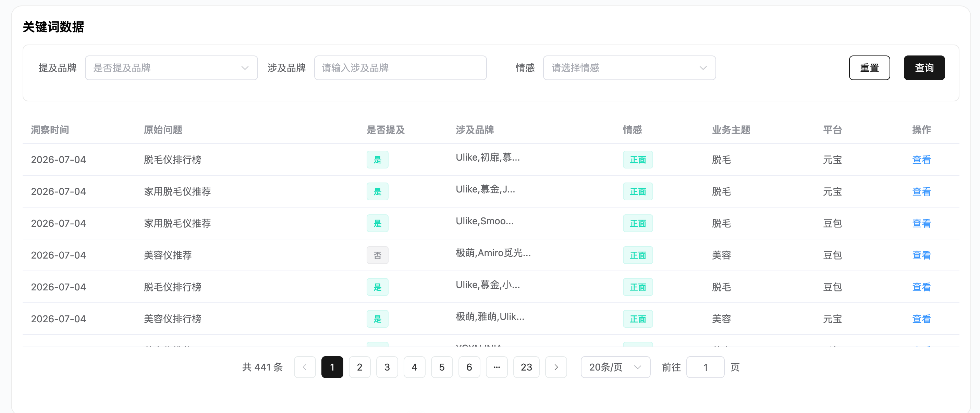Select page 6 in pagination
Screen dimensions: 980x413
469,367
